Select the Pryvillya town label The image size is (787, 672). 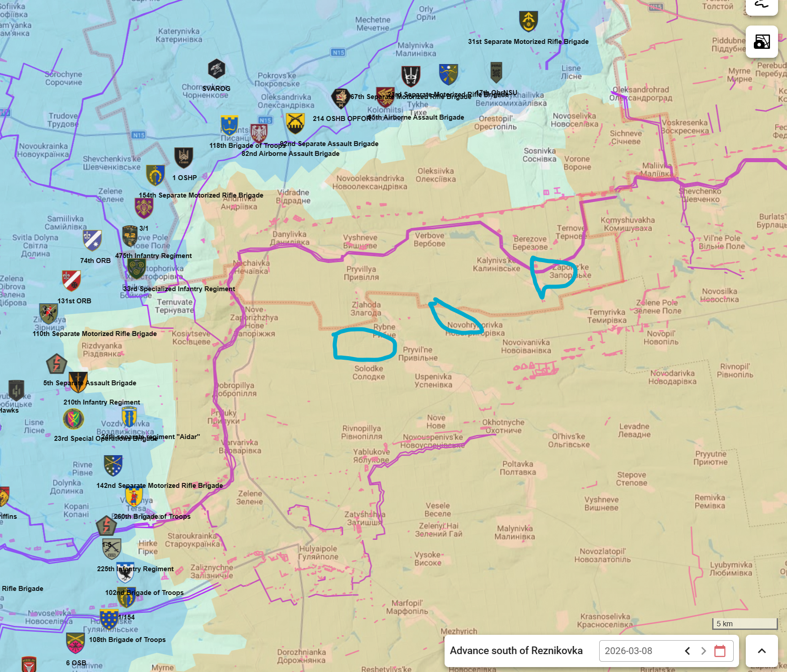pos(361,273)
